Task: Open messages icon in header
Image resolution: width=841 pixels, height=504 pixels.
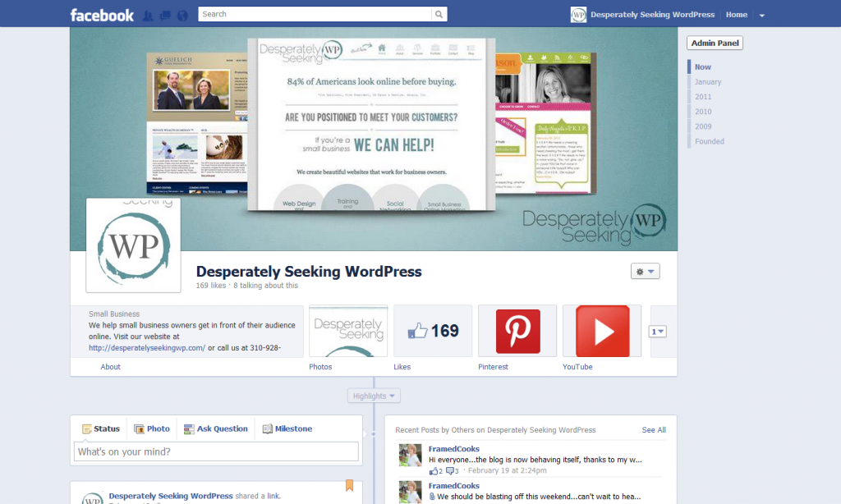Action: (165, 16)
